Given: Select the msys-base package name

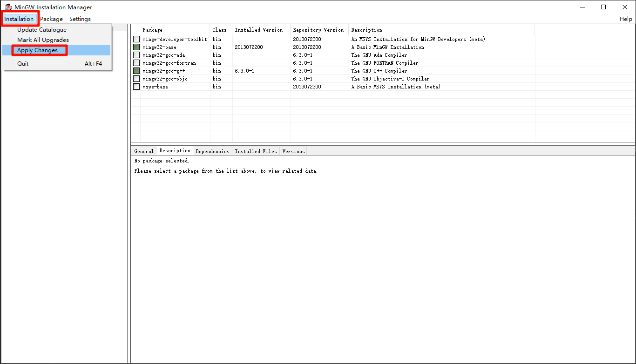Looking at the screenshot, I should 155,87.
